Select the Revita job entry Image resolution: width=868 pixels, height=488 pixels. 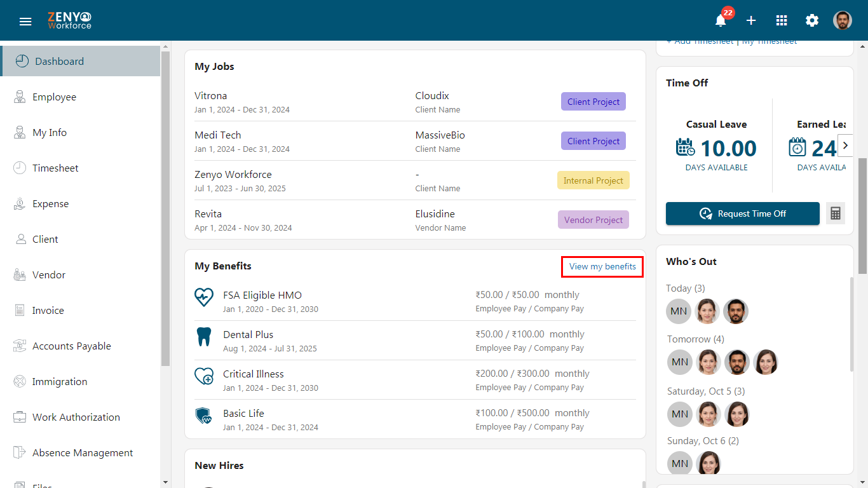click(208, 214)
